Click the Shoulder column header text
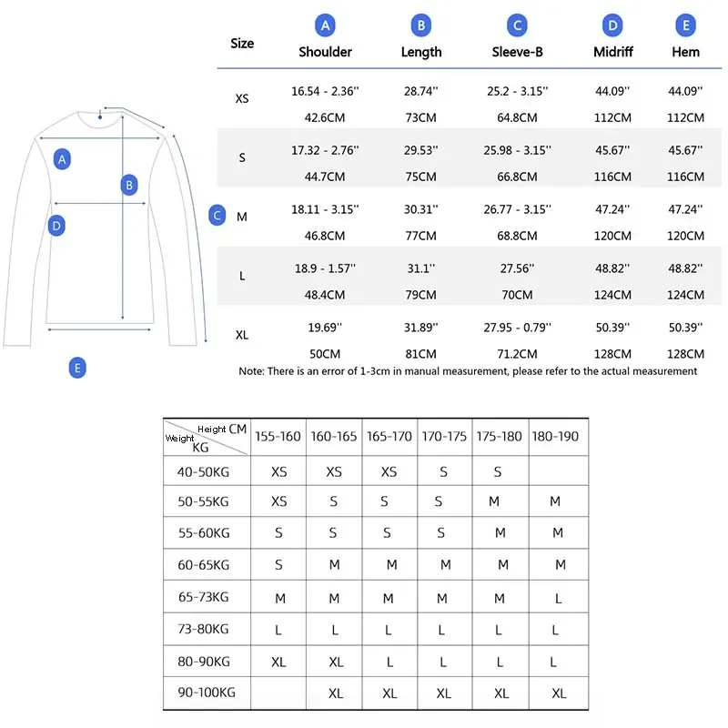Viewport: 728px width, 728px height. [x=325, y=52]
